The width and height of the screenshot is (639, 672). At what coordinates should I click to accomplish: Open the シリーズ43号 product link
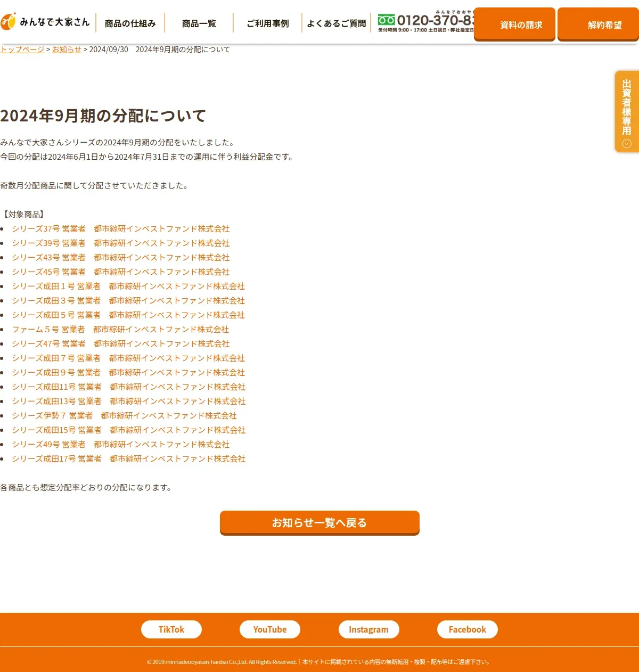pyautogui.click(x=121, y=258)
